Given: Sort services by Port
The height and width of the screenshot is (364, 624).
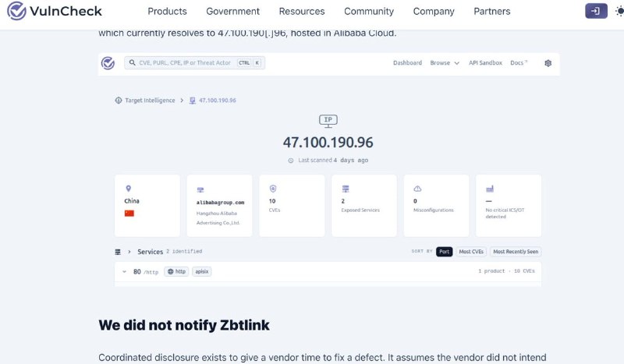Looking at the screenshot, I should pos(444,252).
